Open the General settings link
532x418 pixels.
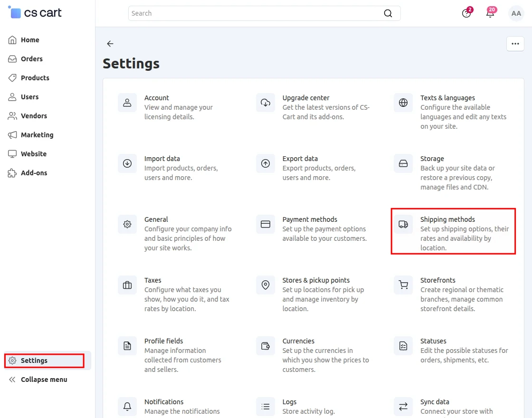156,219
